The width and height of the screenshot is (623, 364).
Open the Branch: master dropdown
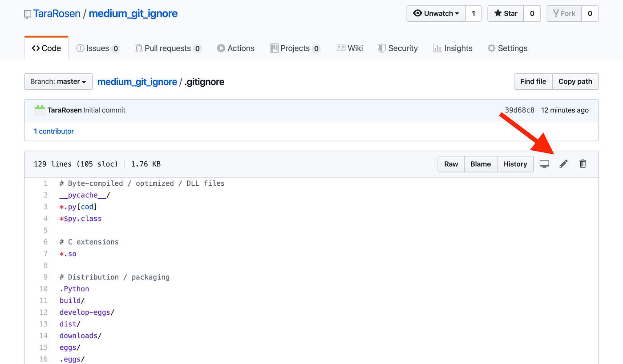[x=58, y=81]
